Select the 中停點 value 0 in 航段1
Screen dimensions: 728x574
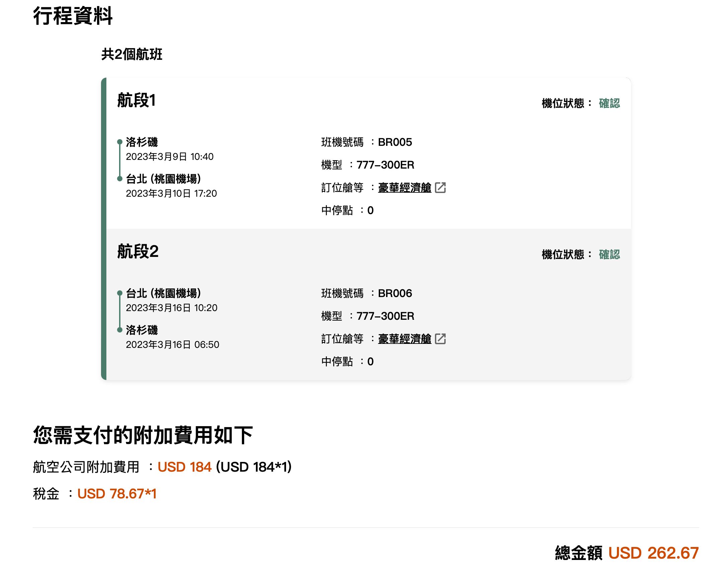pyautogui.click(x=371, y=210)
